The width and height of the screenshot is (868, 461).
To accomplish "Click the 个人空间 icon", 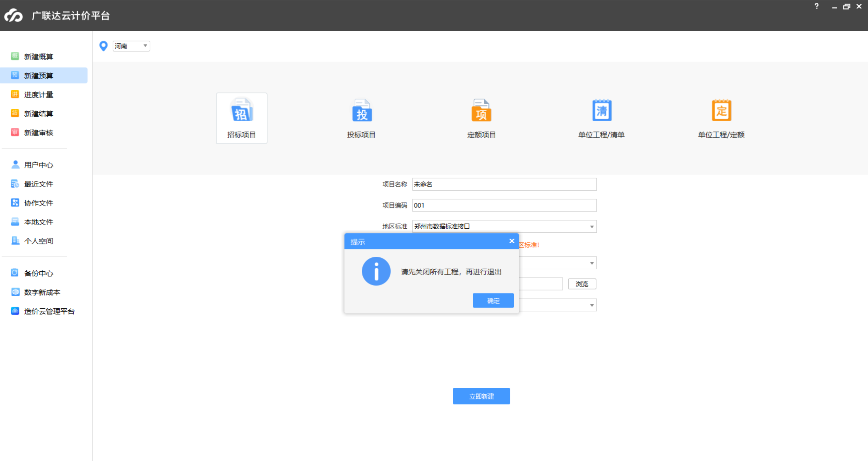I will coord(15,241).
